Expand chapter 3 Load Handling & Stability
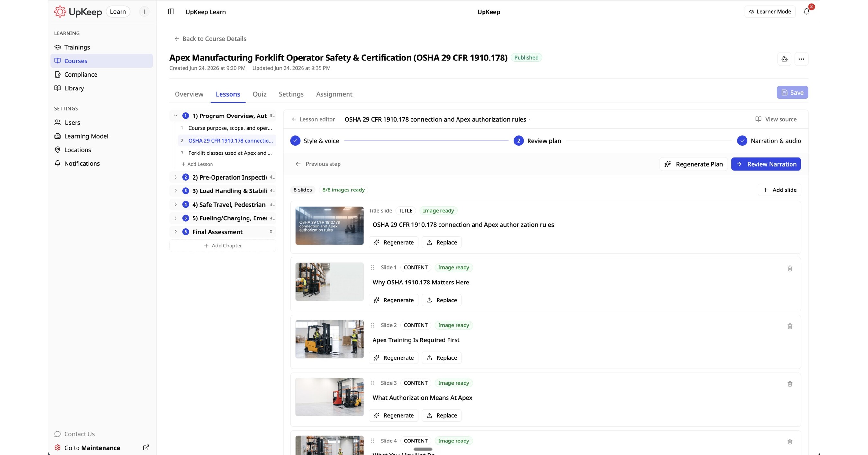The image size is (868, 455). point(176,191)
